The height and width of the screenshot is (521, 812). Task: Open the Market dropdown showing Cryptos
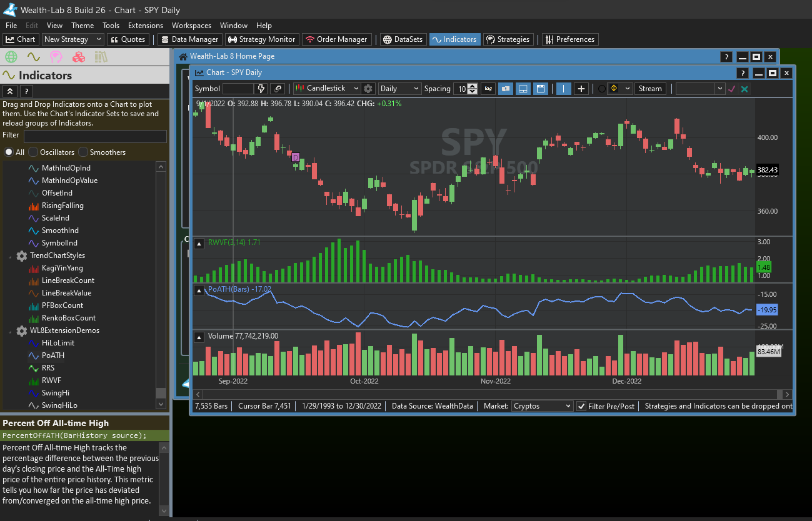click(x=542, y=406)
